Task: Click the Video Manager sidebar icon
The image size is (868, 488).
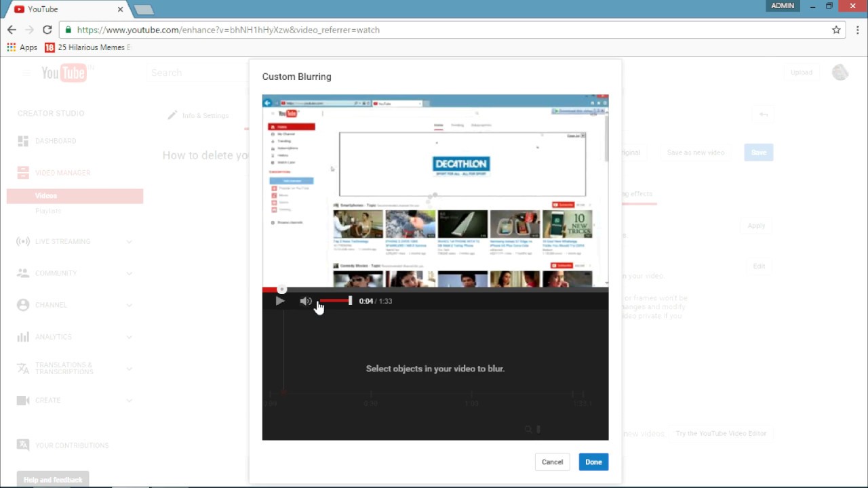Action: click(x=23, y=173)
